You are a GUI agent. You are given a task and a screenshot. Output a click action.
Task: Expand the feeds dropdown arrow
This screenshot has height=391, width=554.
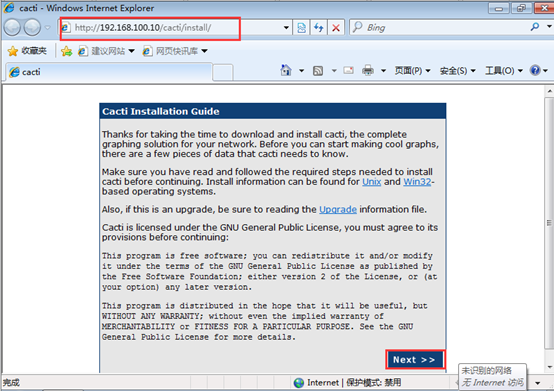click(x=334, y=71)
